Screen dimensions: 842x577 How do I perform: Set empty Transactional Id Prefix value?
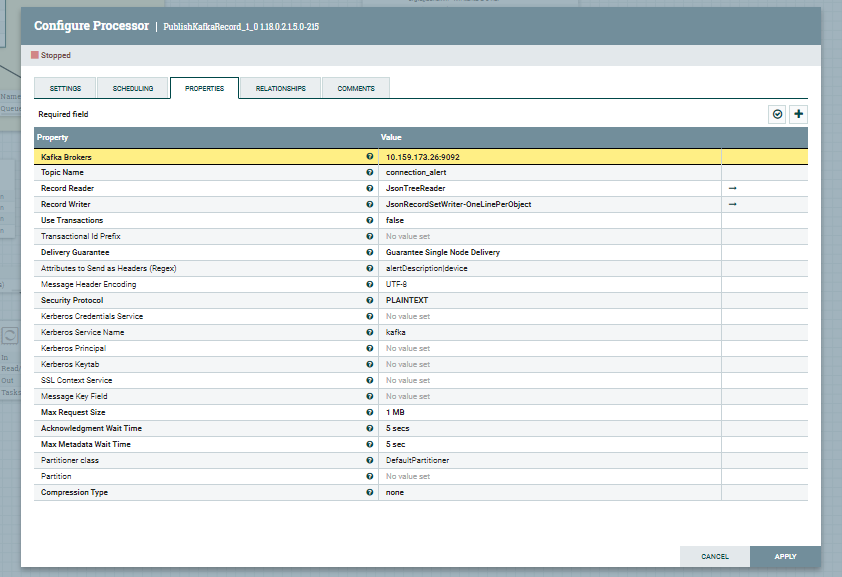[550, 236]
